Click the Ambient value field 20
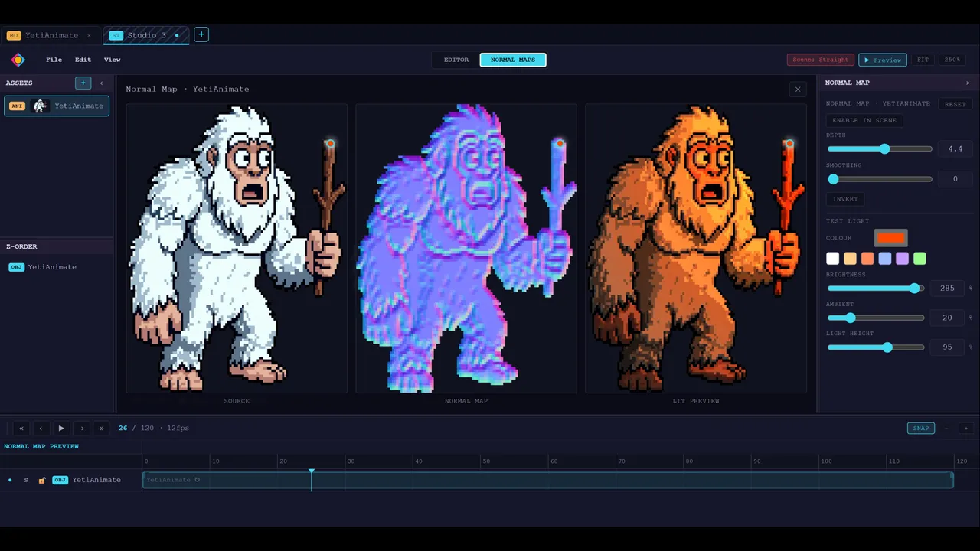 947,318
